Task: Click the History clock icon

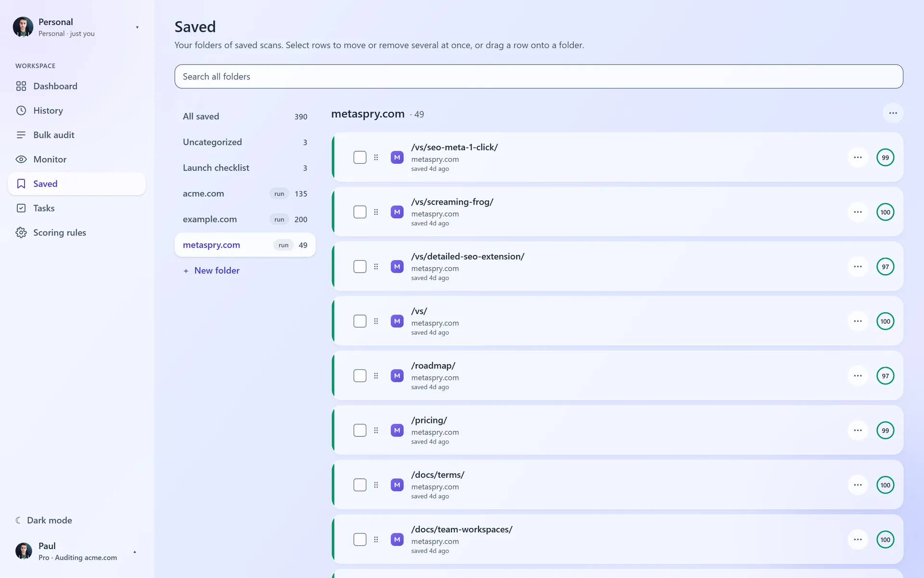Action: [x=21, y=110]
